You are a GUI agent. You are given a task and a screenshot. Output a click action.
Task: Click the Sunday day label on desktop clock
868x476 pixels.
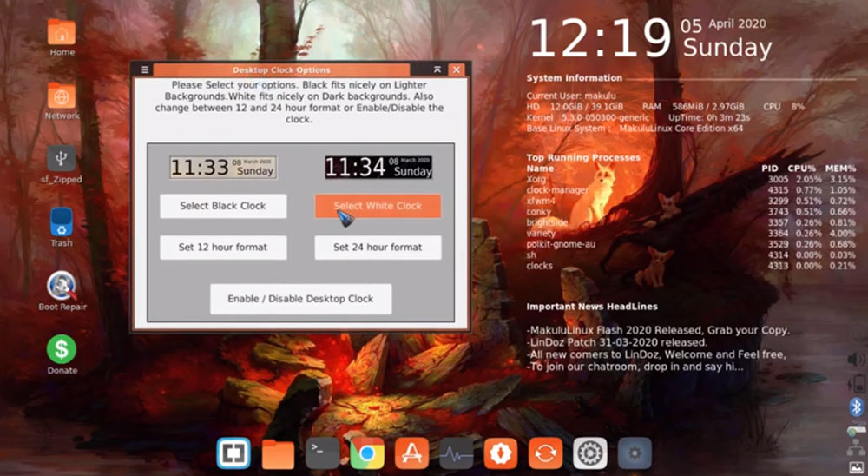(x=727, y=47)
